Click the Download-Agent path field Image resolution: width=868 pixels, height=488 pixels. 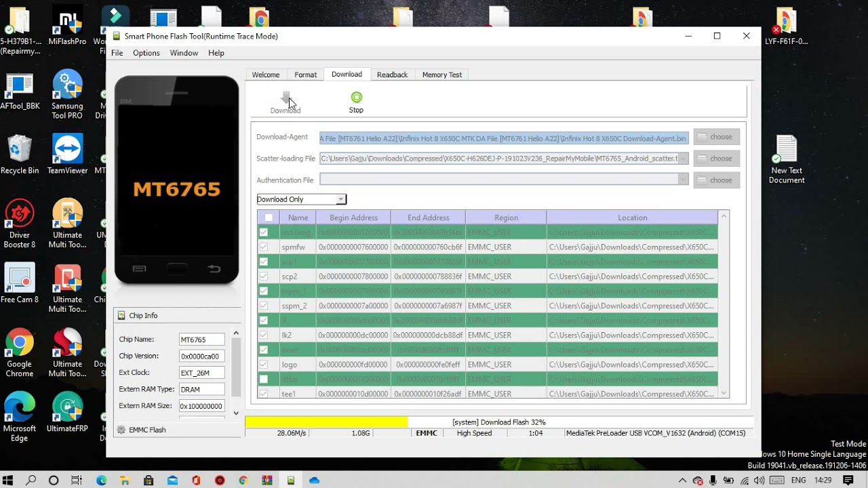pyautogui.click(x=504, y=138)
